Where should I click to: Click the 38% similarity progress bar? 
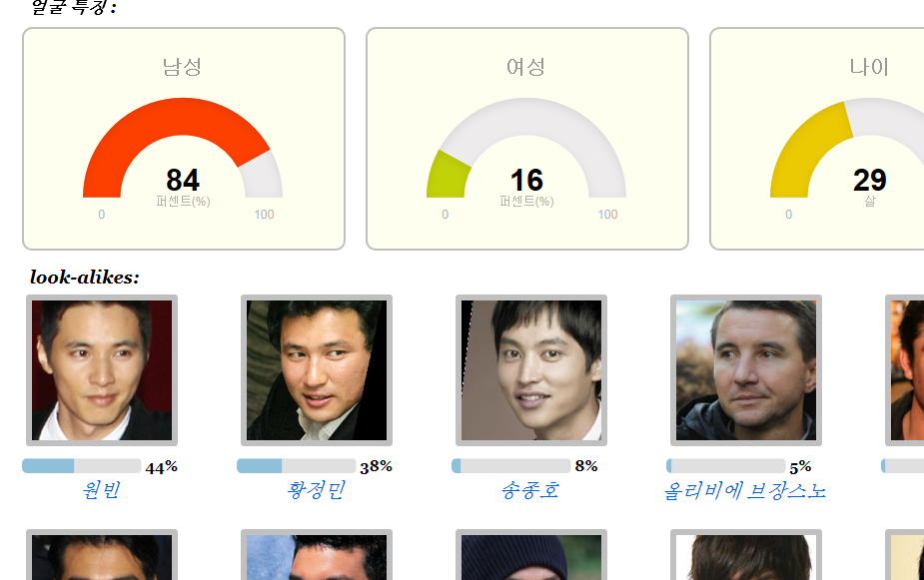click(297, 466)
